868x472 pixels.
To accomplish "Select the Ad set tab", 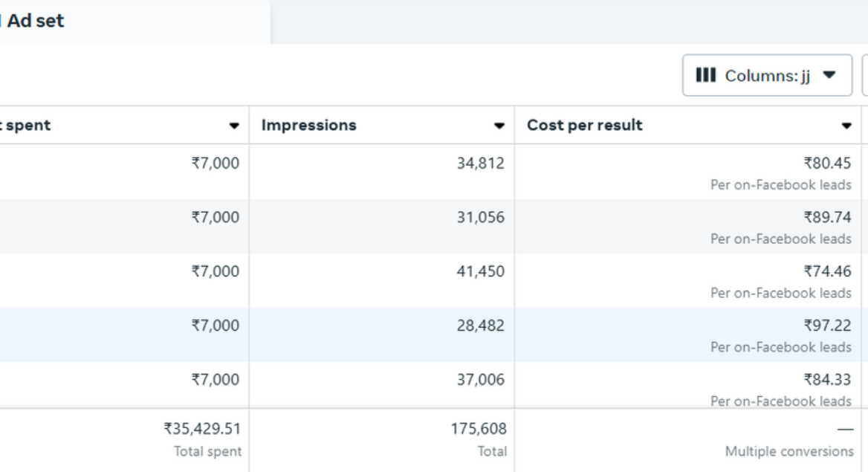I will point(135,21).
